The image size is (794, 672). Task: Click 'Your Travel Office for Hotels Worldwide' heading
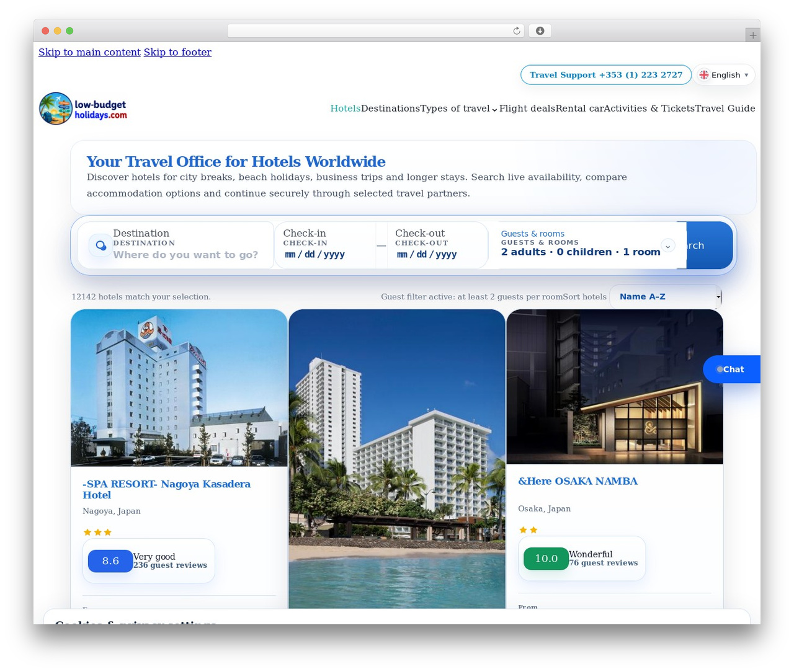[x=236, y=162]
